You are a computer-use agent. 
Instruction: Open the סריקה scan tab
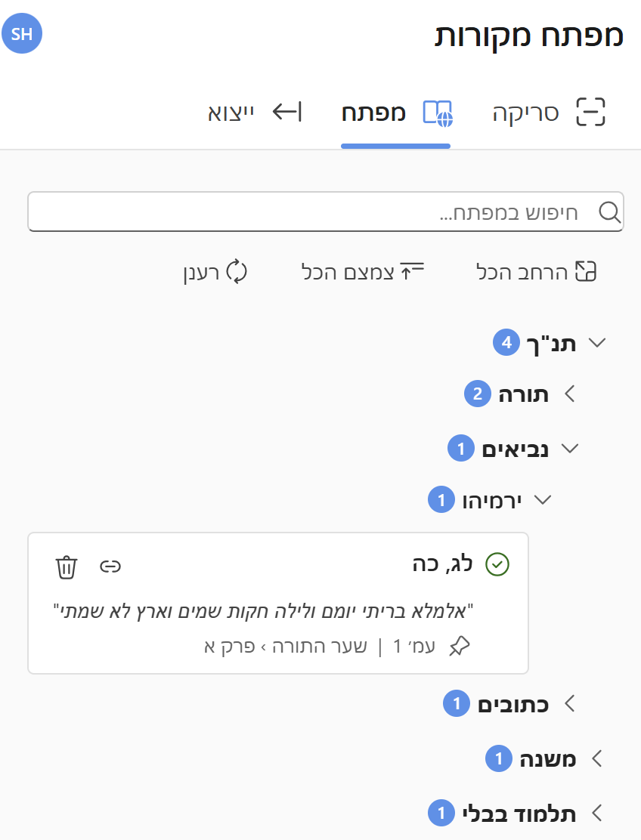[550, 113]
